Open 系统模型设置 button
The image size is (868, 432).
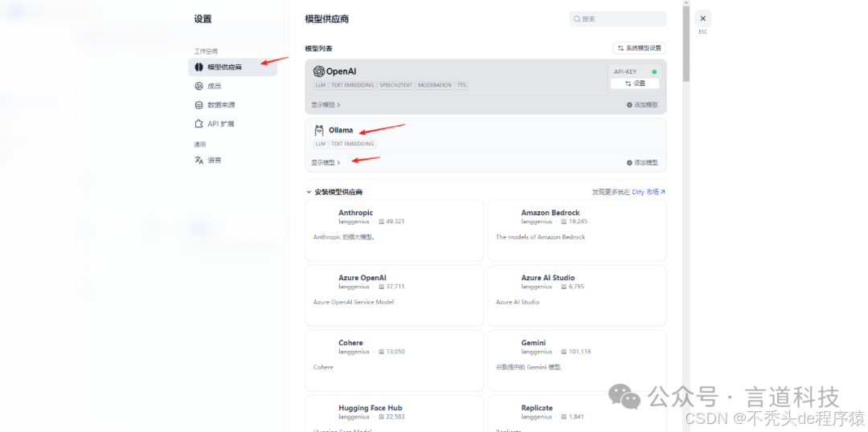click(x=640, y=48)
